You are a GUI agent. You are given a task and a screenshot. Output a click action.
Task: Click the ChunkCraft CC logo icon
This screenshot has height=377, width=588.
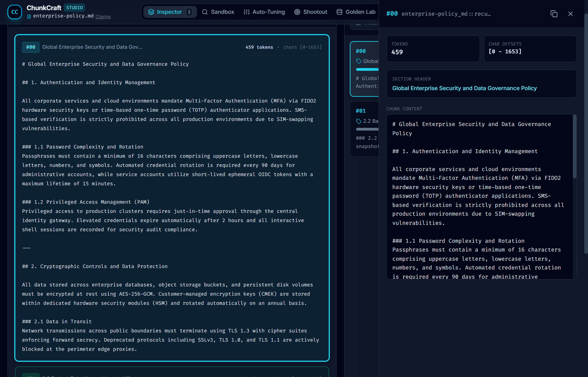pyautogui.click(x=15, y=12)
